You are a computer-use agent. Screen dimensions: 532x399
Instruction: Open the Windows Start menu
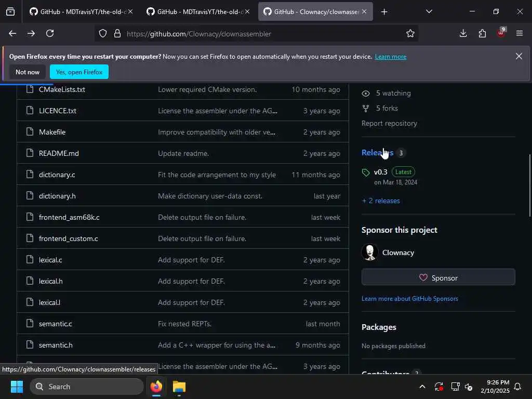click(x=17, y=387)
